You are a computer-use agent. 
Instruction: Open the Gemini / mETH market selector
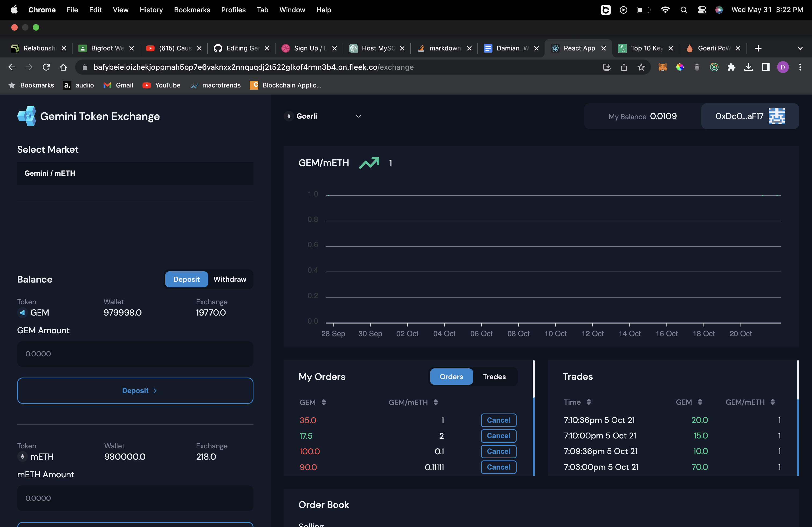click(135, 173)
